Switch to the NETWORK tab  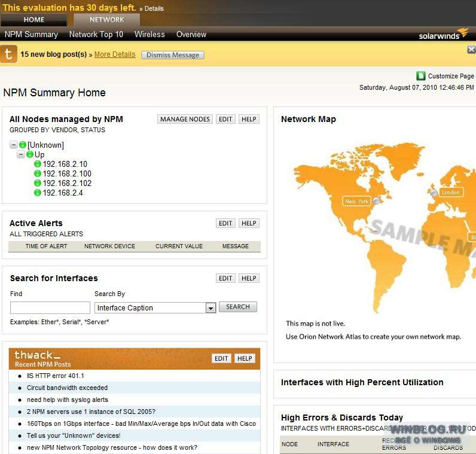click(x=106, y=20)
